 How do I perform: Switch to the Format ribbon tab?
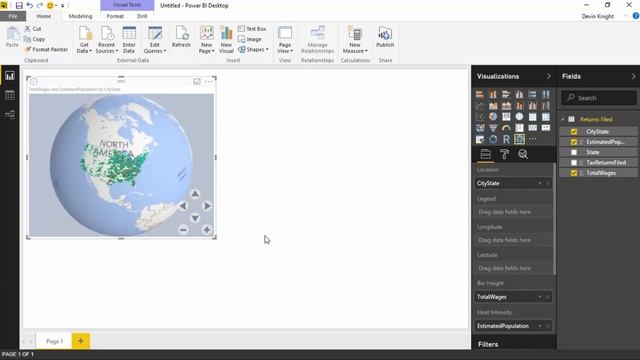click(115, 16)
